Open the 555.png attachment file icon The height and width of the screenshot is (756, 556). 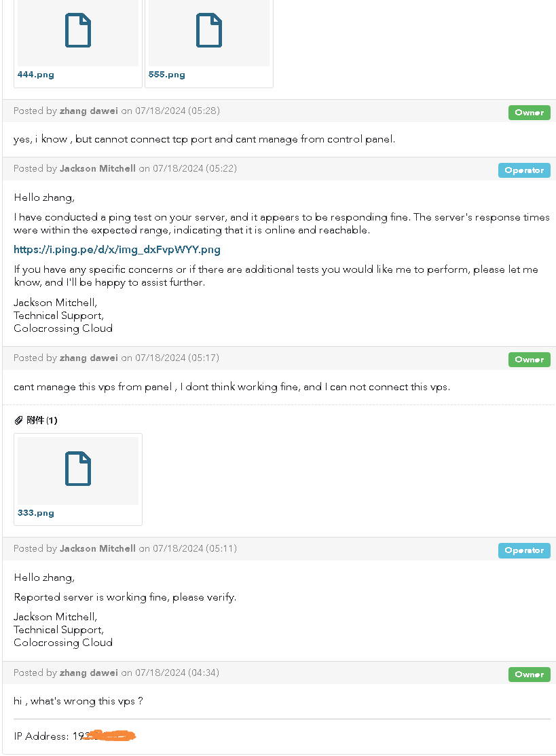tap(209, 31)
